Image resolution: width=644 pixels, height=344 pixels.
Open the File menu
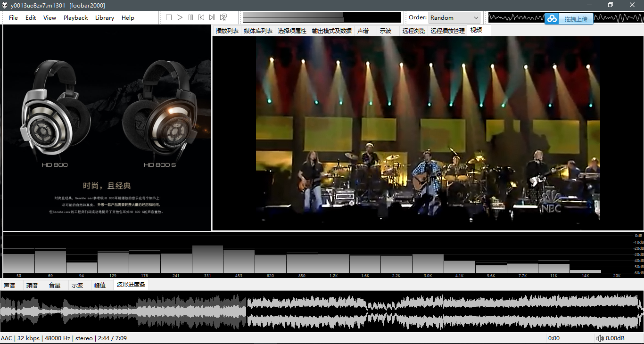click(x=13, y=17)
